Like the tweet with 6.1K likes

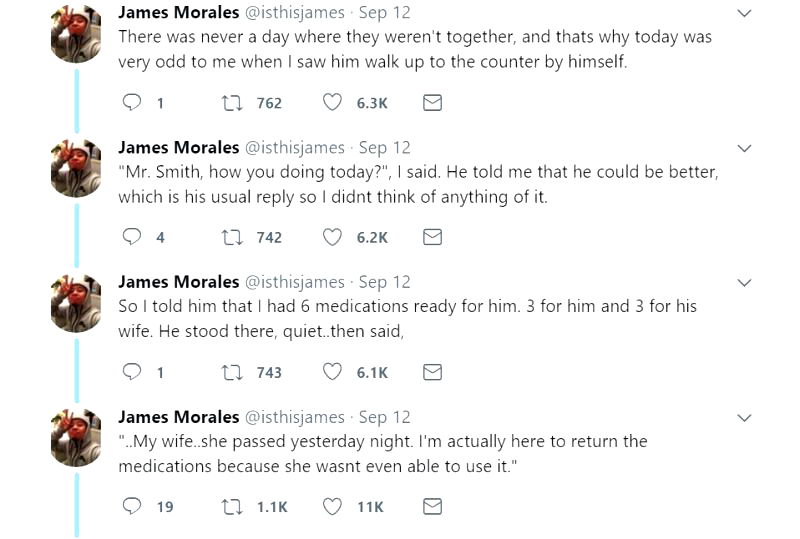334,372
